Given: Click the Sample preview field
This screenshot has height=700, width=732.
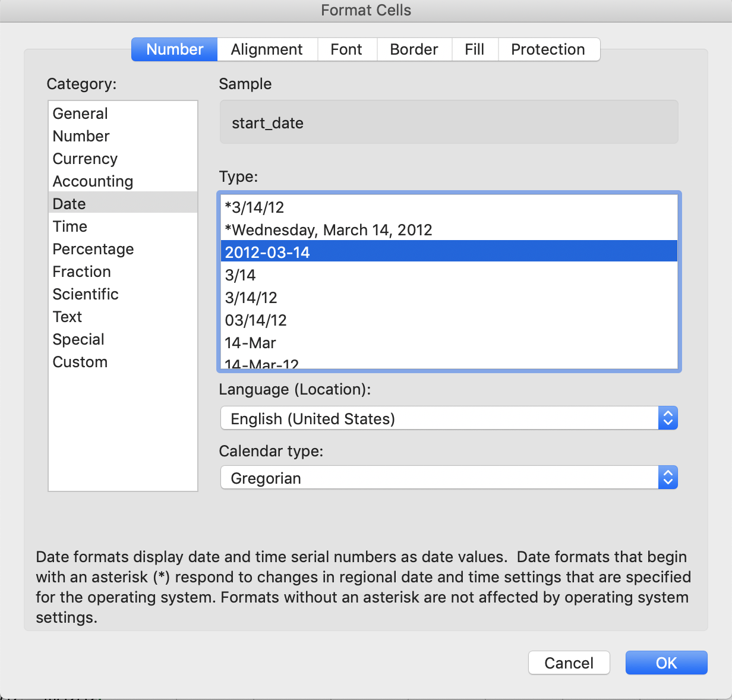Looking at the screenshot, I should [x=449, y=122].
